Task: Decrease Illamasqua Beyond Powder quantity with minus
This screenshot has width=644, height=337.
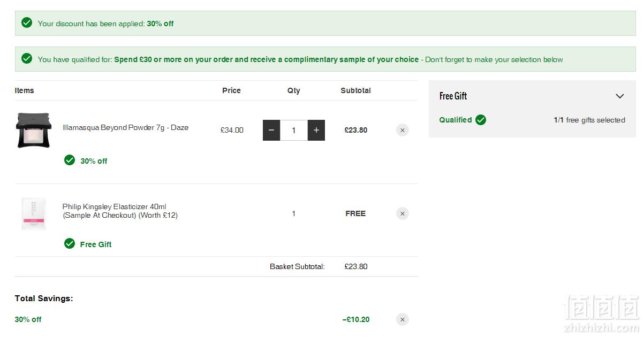Action: pos(271,130)
